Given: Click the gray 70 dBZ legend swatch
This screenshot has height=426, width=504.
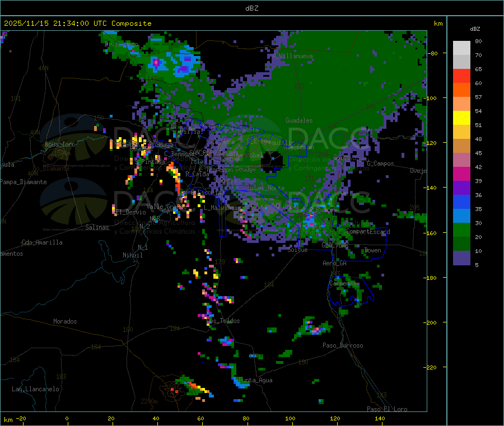Looking at the screenshot, I should 461,62.
